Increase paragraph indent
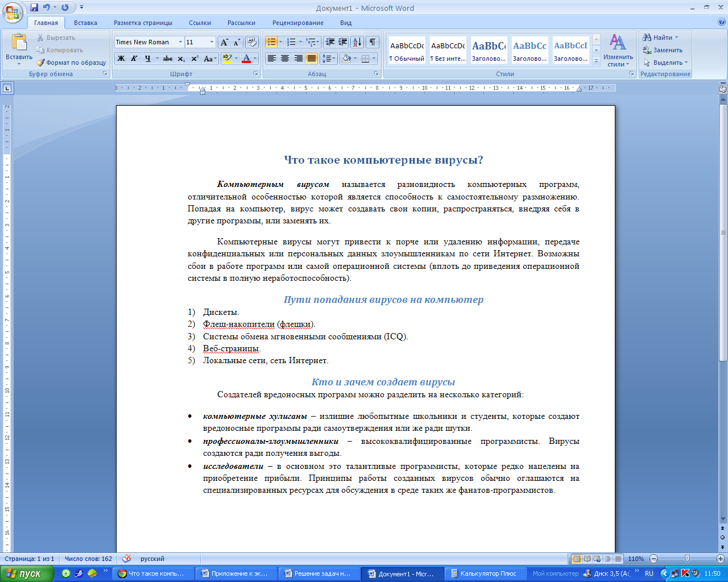This screenshot has width=728, height=582. tap(342, 42)
